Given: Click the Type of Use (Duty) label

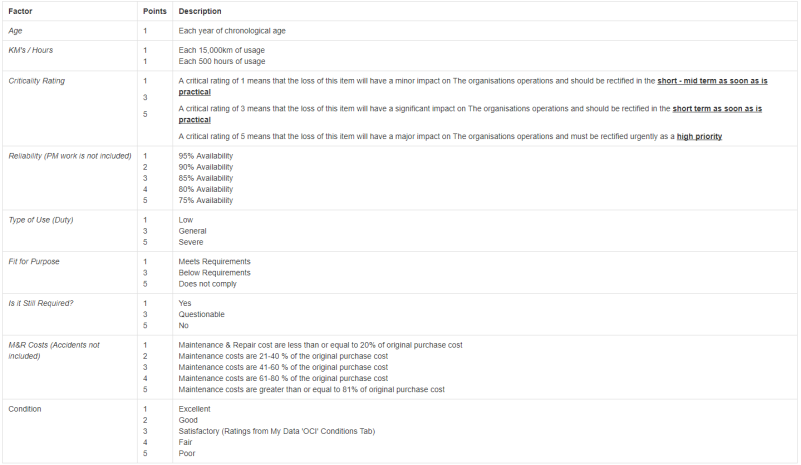Looking at the screenshot, I should (x=41, y=220).
